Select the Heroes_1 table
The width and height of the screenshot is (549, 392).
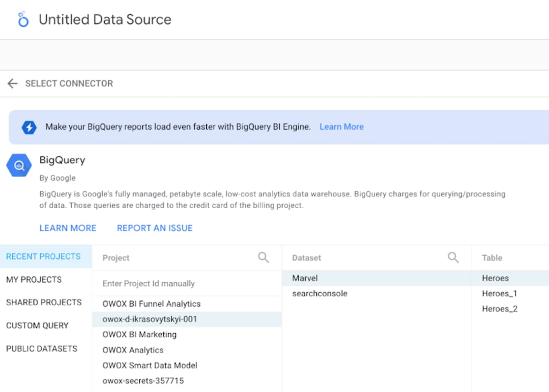tap(511, 293)
